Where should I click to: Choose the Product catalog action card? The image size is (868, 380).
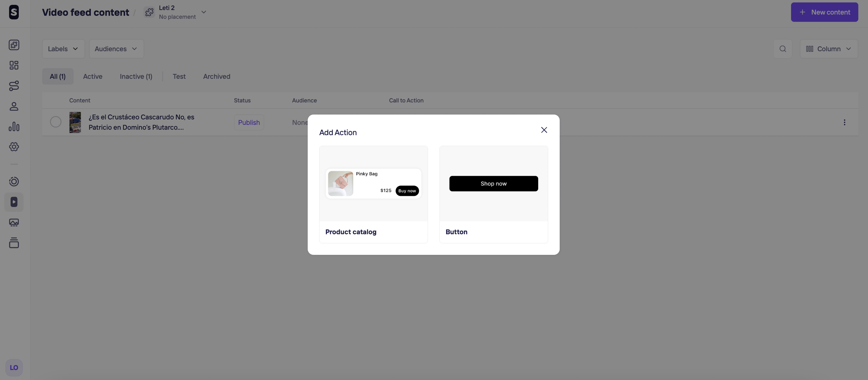[x=373, y=195]
